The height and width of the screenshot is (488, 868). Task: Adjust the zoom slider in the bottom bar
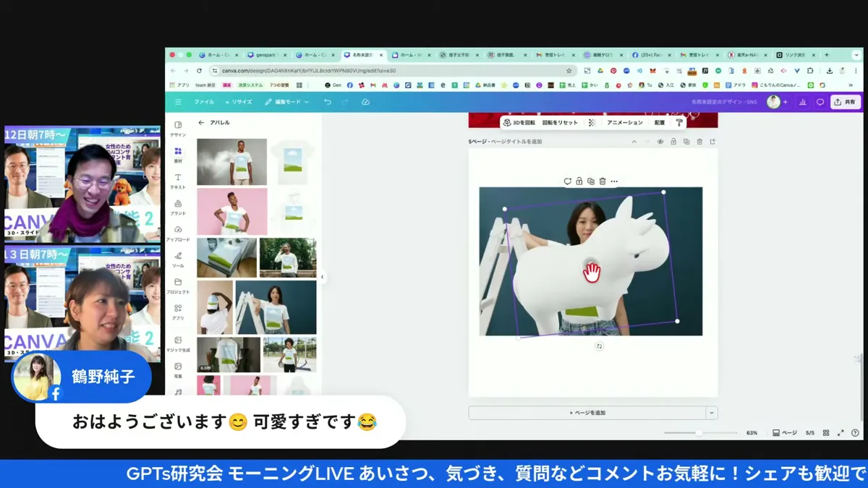699,433
